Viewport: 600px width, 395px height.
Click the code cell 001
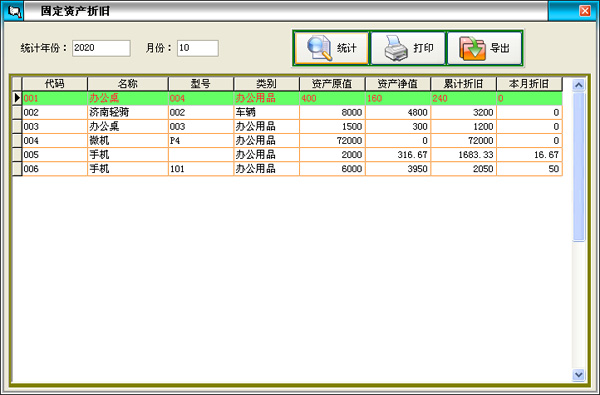click(55, 98)
